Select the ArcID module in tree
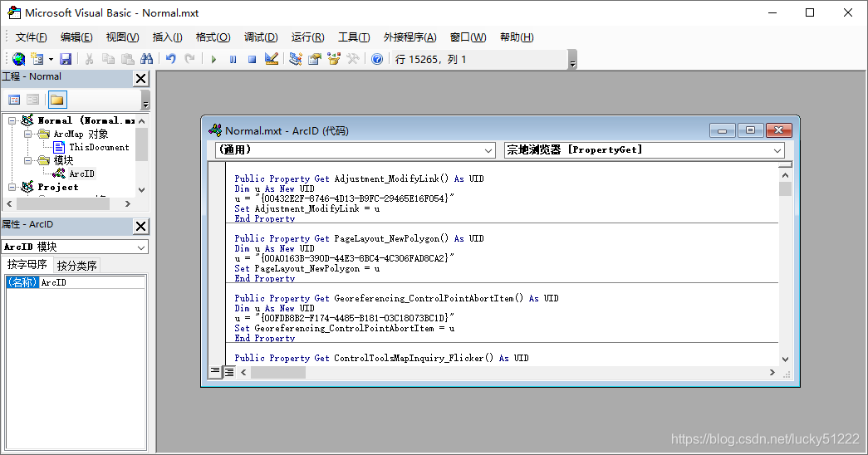The image size is (868, 455). [x=82, y=174]
